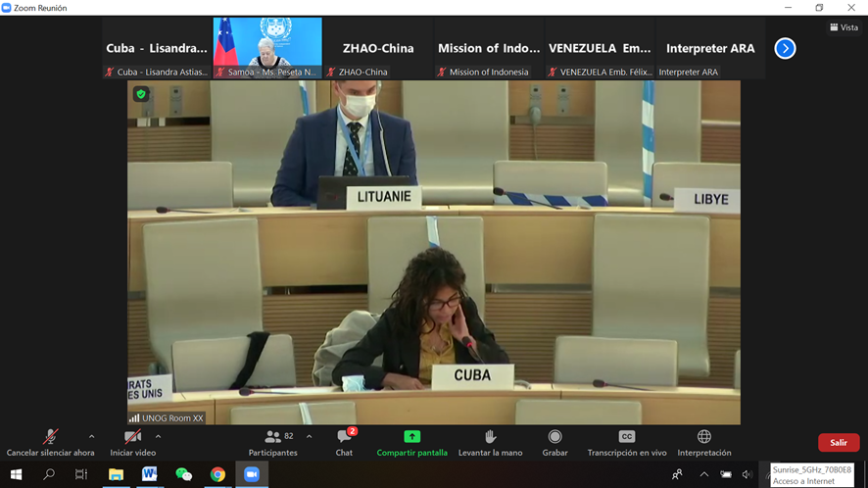Expand the arrow next to Participantes
Viewport: 868px width, 488px height.
309,436
